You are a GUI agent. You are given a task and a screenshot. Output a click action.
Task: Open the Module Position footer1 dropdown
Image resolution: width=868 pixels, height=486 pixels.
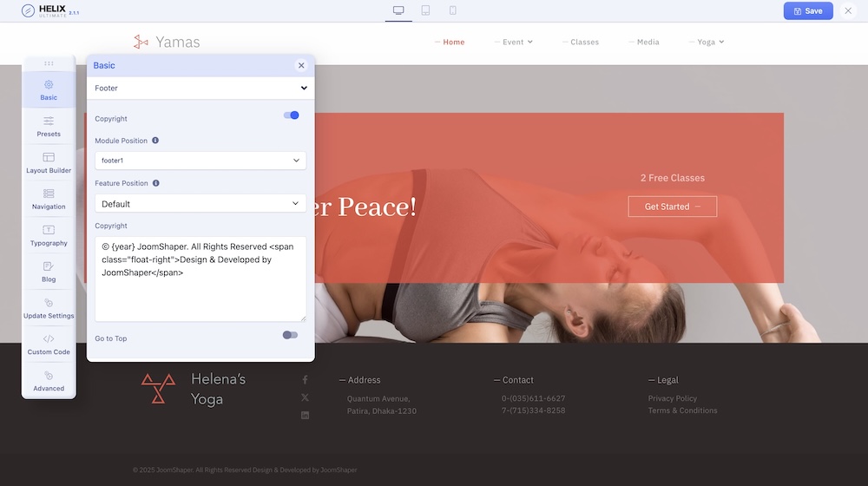click(x=201, y=161)
